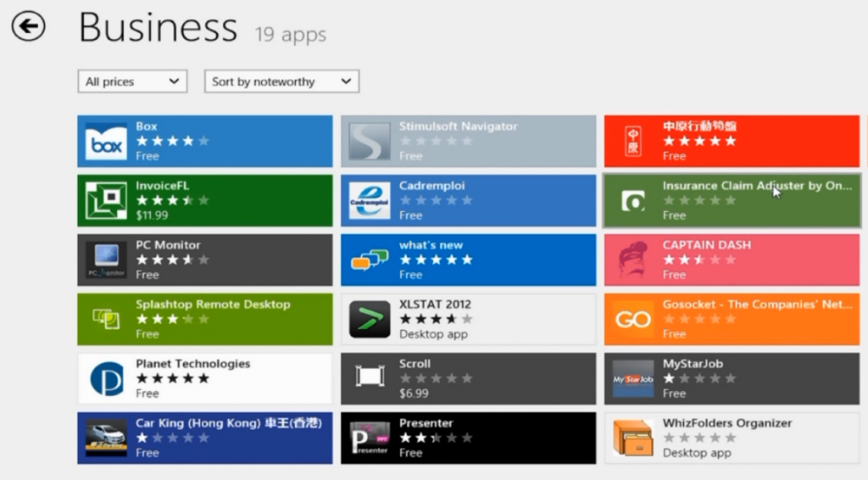This screenshot has width=868, height=480.
Task: Click the Insurance Claim Adjuster icon
Action: pyautogui.click(x=633, y=200)
